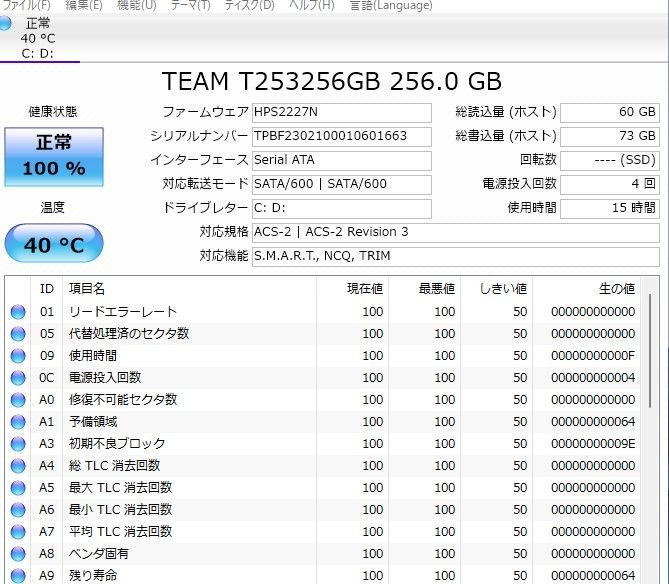Viewport: 669px width, 584px height.
Task: Click raw value 00000000000F in row 09
Action: click(593, 356)
